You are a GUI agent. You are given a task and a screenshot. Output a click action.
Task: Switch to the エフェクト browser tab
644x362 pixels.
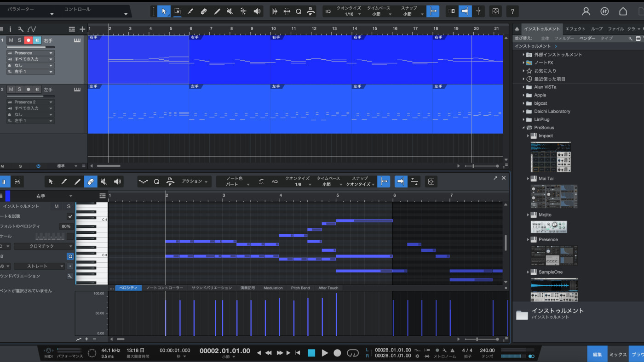point(575,29)
